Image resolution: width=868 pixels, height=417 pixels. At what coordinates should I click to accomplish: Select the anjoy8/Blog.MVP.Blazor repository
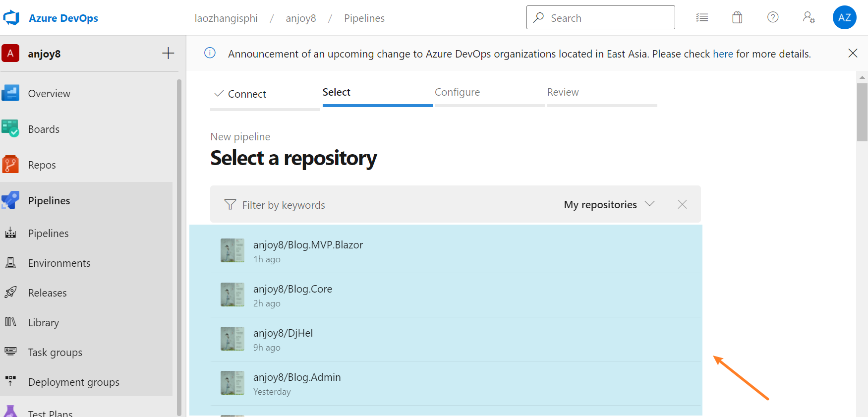click(456, 251)
